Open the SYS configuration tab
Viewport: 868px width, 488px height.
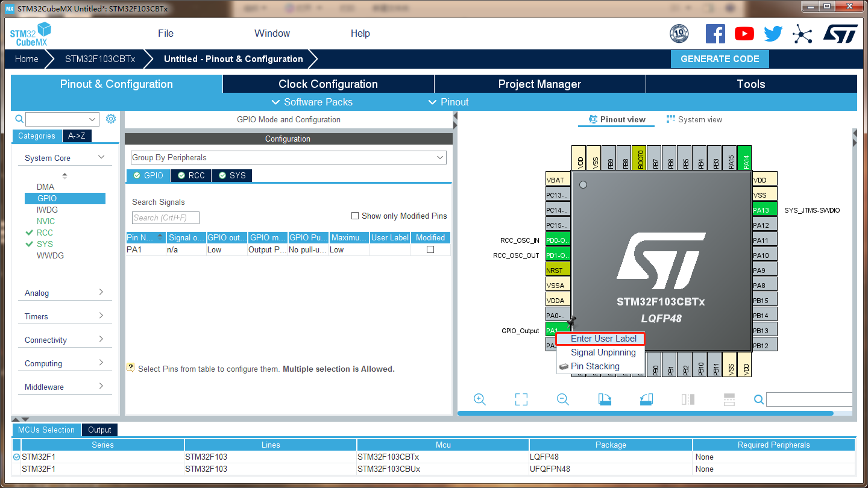pyautogui.click(x=232, y=175)
